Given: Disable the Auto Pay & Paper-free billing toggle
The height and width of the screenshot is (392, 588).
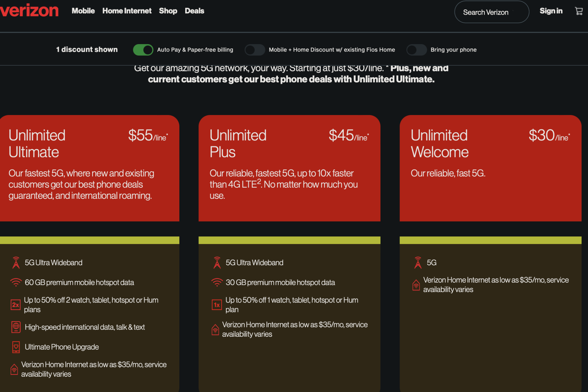Looking at the screenshot, I should tap(143, 50).
